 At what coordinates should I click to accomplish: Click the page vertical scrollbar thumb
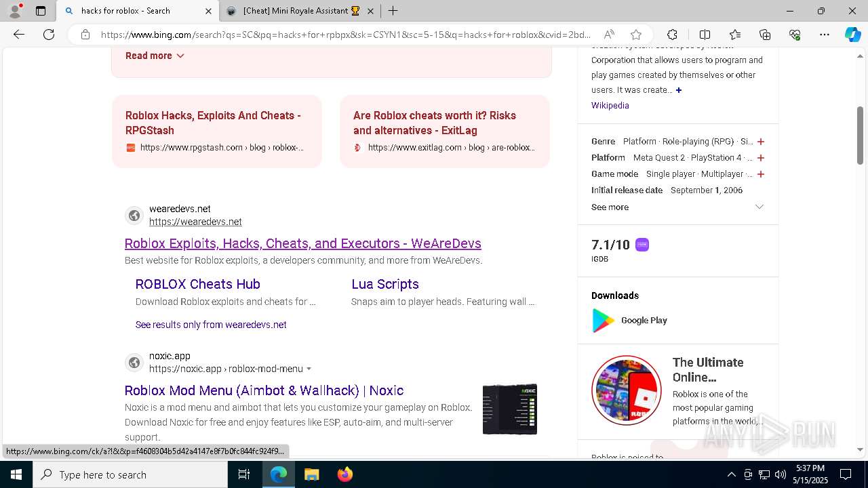[860, 136]
